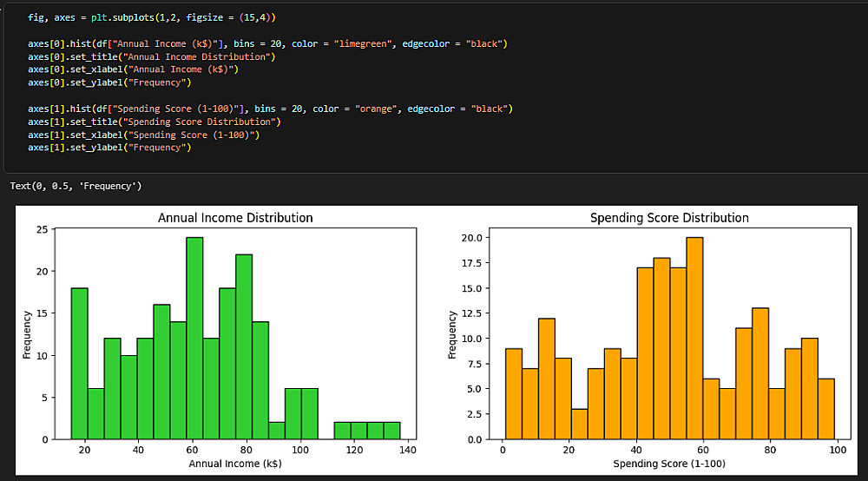Click the axes[0].set_title code line
This screenshot has width=868, height=481.
click(x=151, y=56)
